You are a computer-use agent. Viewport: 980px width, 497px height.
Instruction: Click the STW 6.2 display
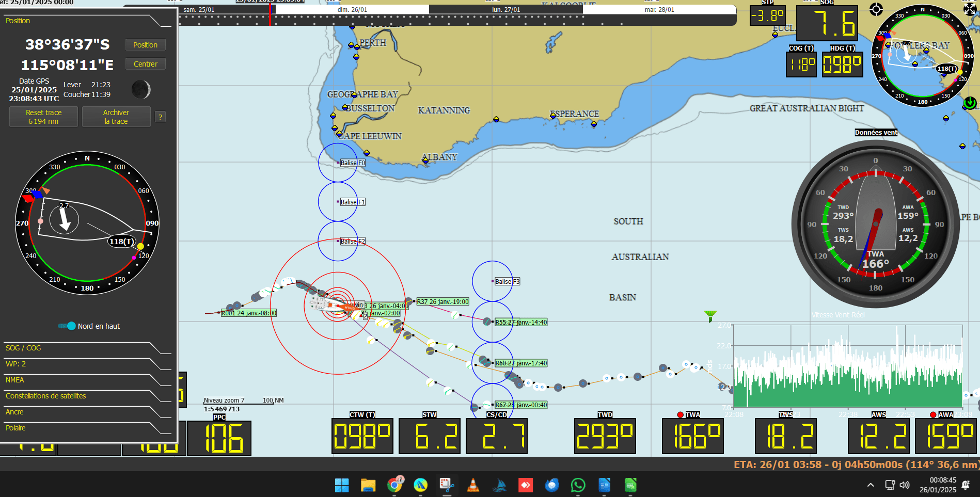point(430,436)
